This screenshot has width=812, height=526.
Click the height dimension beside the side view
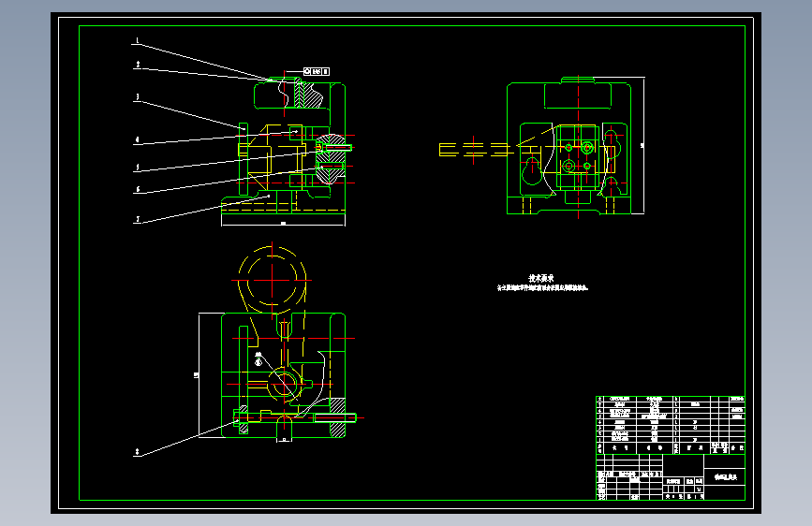coord(642,146)
